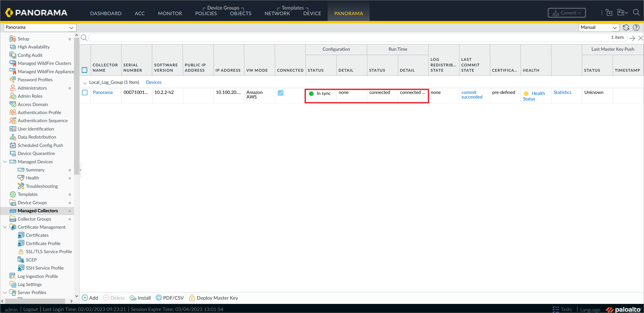Open User Identification icon
The height and width of the screenshot is (313, 644).
coord(13,129)
